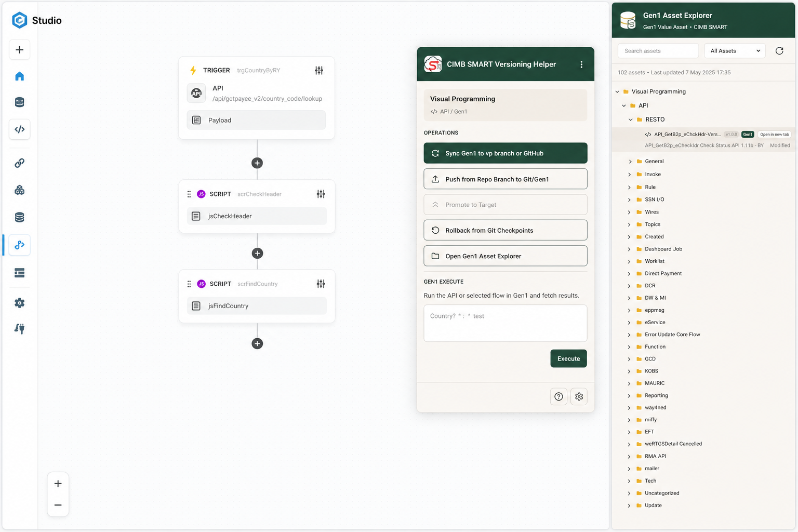The height and width of the screenshot is (532, 798).
Task: Open Versioning Helper three-dot menu
Action: [x=581, y=64]
